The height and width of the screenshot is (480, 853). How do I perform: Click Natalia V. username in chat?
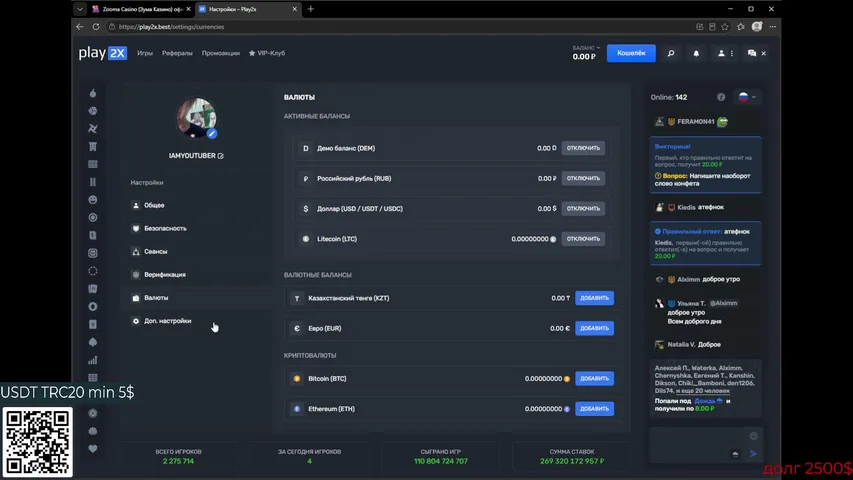(681, 344)
